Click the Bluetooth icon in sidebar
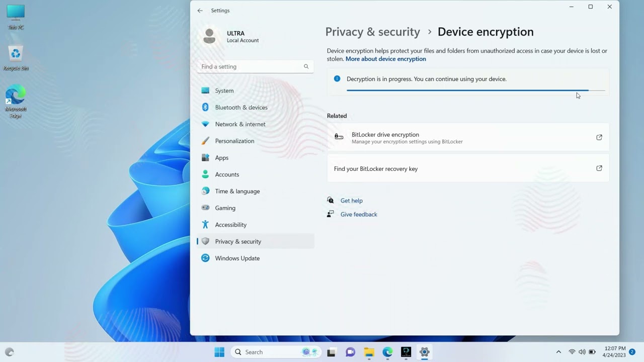This screenshot has width=644, height=362. coord(205,107)
